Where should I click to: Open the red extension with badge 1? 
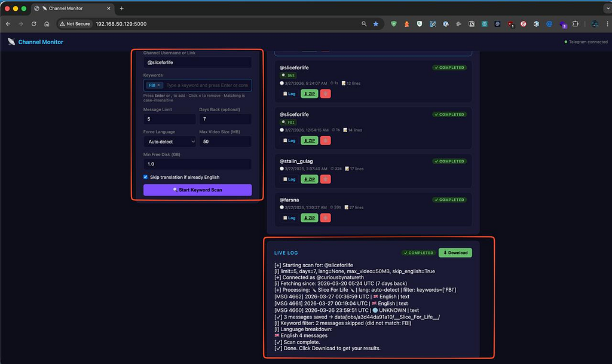coord(510,24)
